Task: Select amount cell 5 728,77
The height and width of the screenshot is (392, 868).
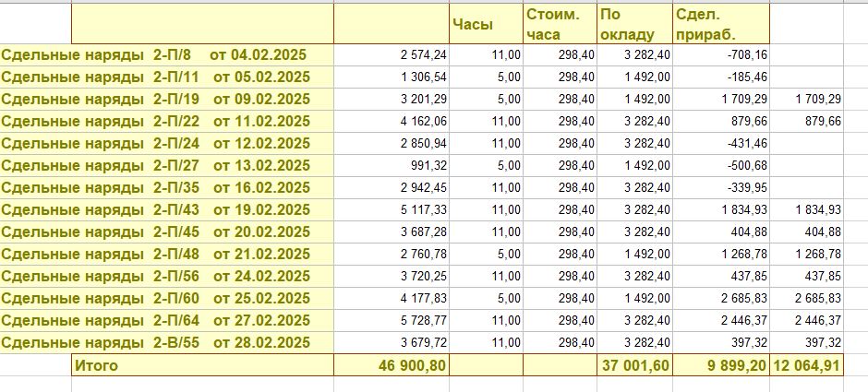Action: tap(392, 321)
